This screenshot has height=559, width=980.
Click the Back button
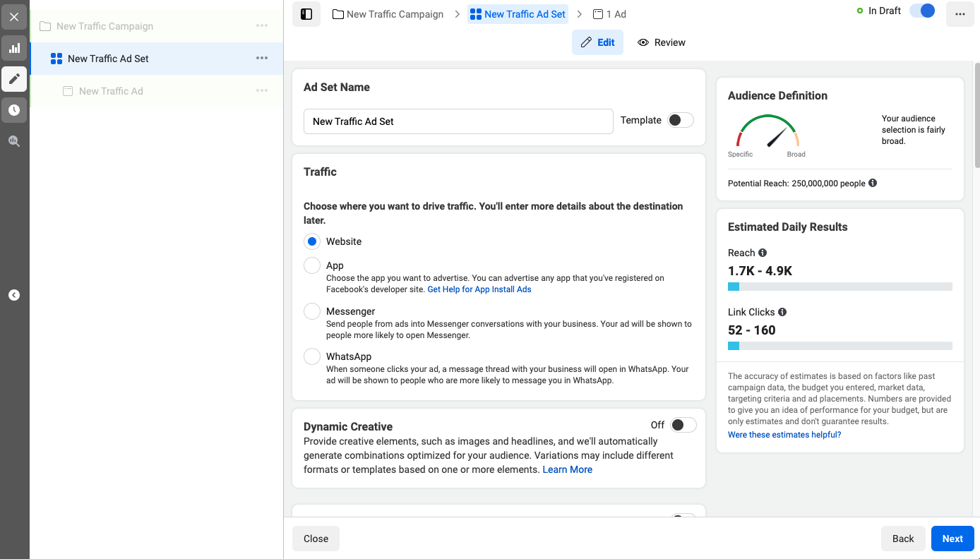(x=903, y=539)
